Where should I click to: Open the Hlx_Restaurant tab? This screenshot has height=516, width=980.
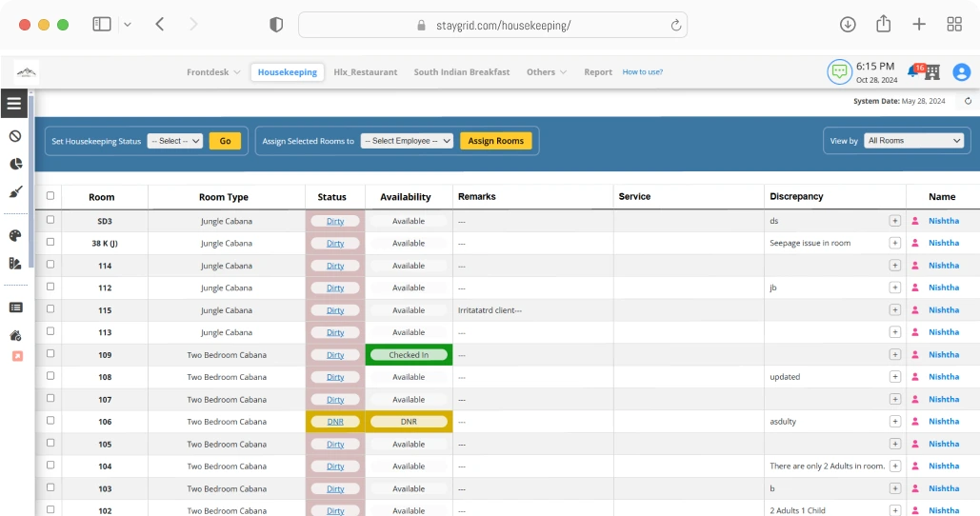tap(366, 72)
